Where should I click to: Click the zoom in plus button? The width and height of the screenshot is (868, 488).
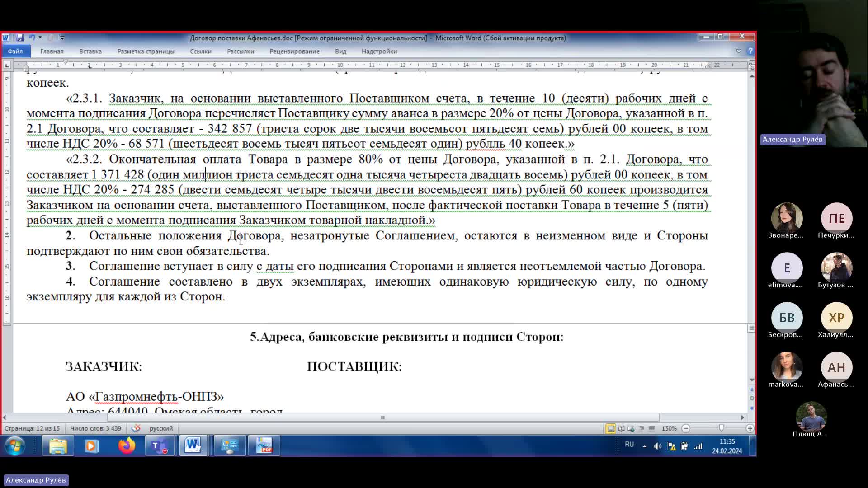[750, 428]
